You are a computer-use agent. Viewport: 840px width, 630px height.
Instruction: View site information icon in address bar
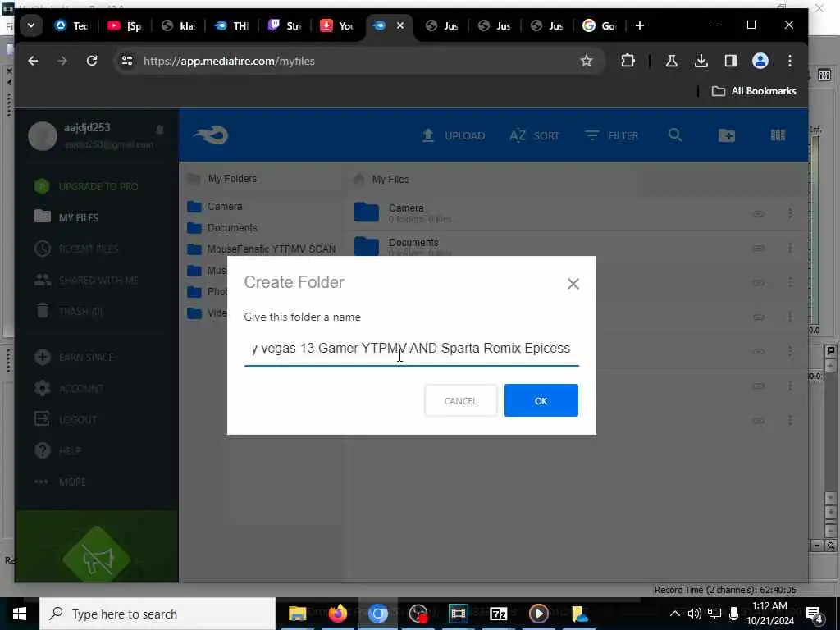pyautogui.click(x=127, y=61)
